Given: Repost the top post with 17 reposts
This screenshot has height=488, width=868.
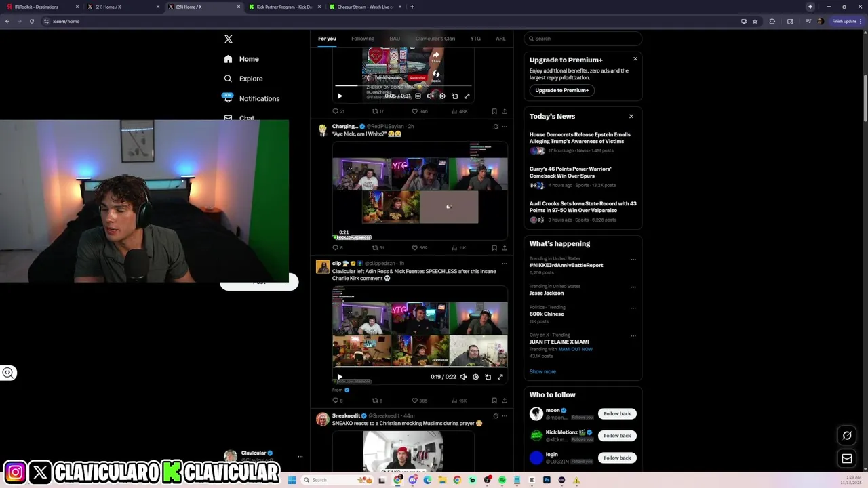Looking at the screenshot, I should pos(378,111).
